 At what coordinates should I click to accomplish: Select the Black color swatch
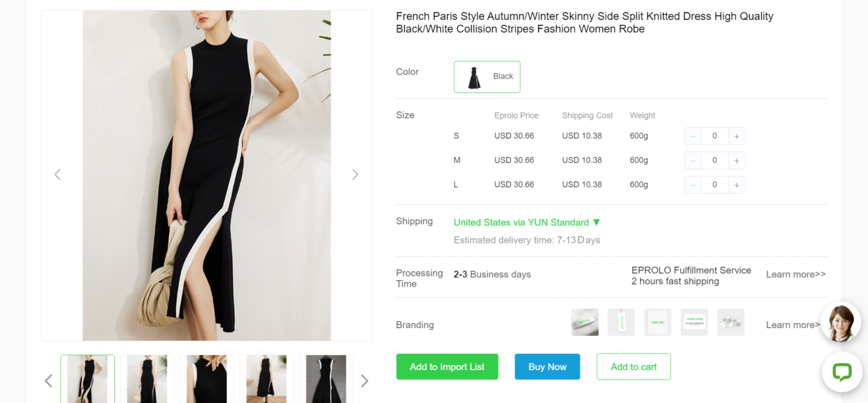pyautogui.click(x=487, y=77)
